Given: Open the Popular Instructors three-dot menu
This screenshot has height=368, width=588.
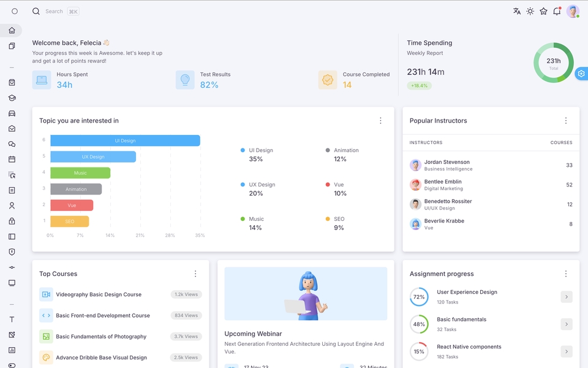Looking at the screenshot, I should coord(565,121).
